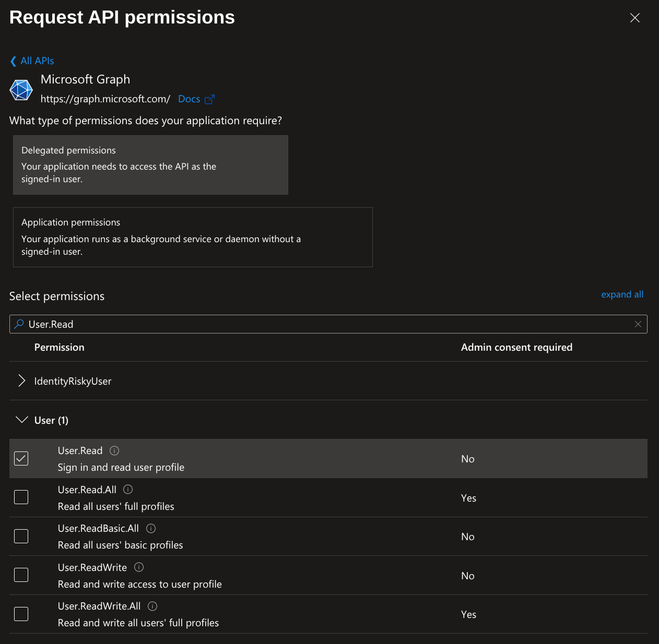This screenshot has height=644, width=659.
Task: Click 'Read and write access to user profile'
Action: pos(139,585)
